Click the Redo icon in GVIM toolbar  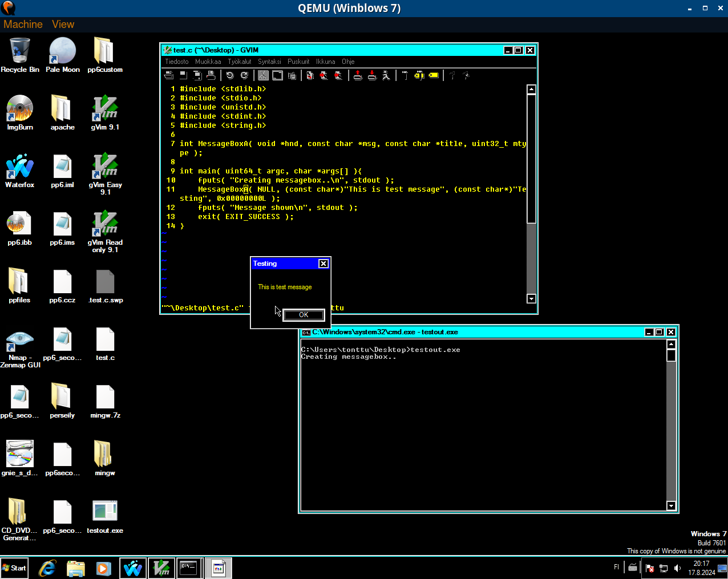pos(244,75)
